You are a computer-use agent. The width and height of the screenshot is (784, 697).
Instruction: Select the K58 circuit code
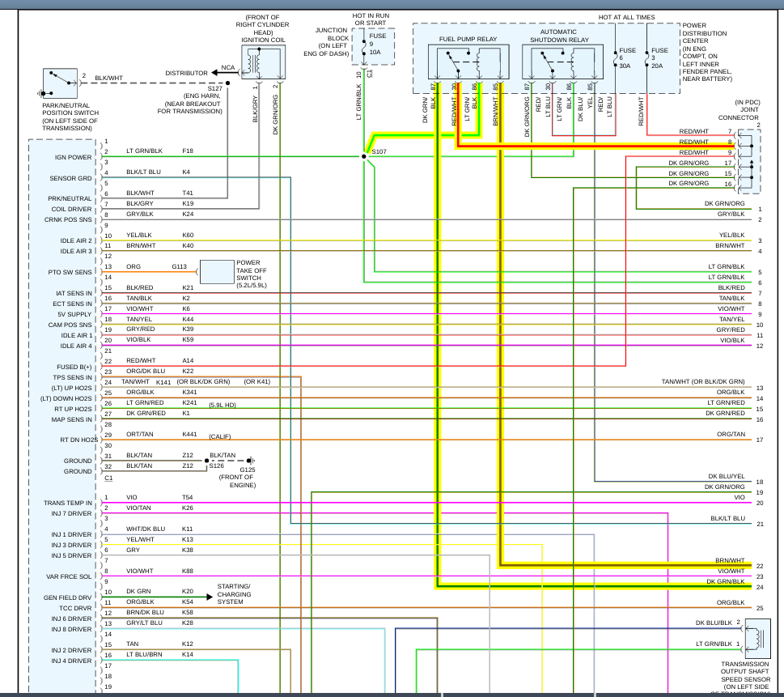pyautogui.click(x=187, y=612)
